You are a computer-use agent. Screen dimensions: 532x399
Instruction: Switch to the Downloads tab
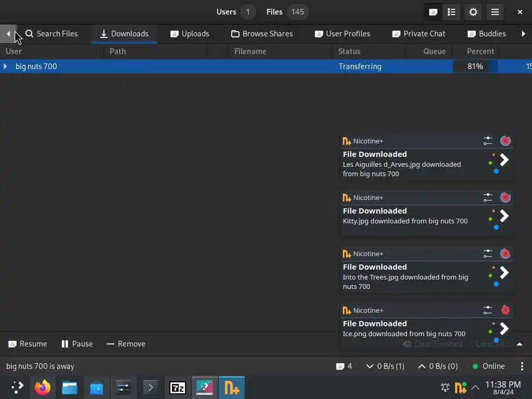124,34
